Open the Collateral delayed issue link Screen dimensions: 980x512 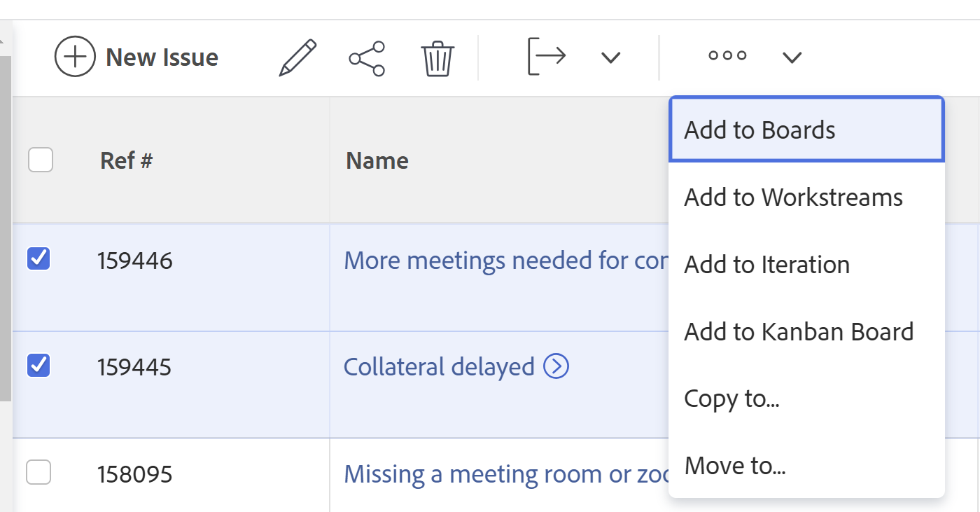[439, 366]
